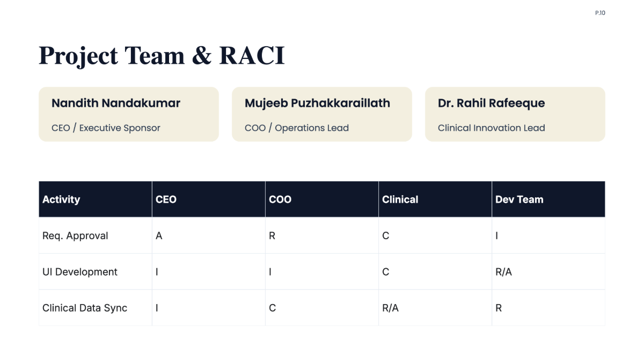The height and width of the screenshot is (362, 644).
Task: Click the A cell under CEO
Action: click(209, 235)
